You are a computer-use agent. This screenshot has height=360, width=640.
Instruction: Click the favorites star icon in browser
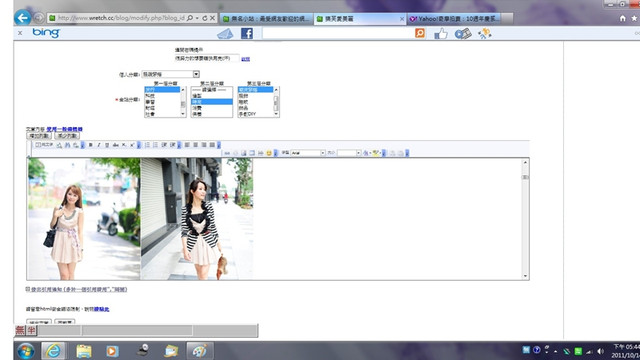(x=634, y=18)
